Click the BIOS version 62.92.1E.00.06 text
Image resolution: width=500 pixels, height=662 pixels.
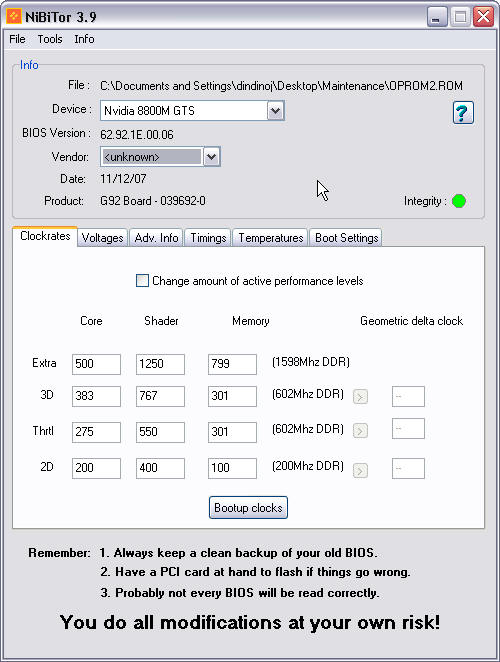pyautogui.click(x=137, y=135)
